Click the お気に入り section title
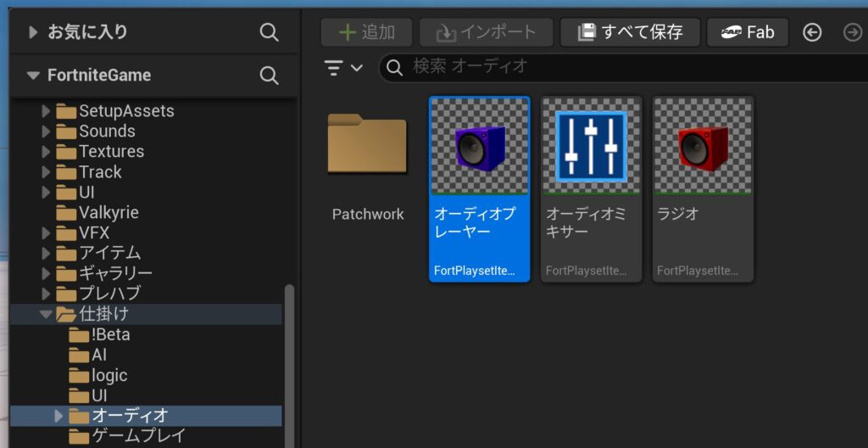 click(87, 32)
